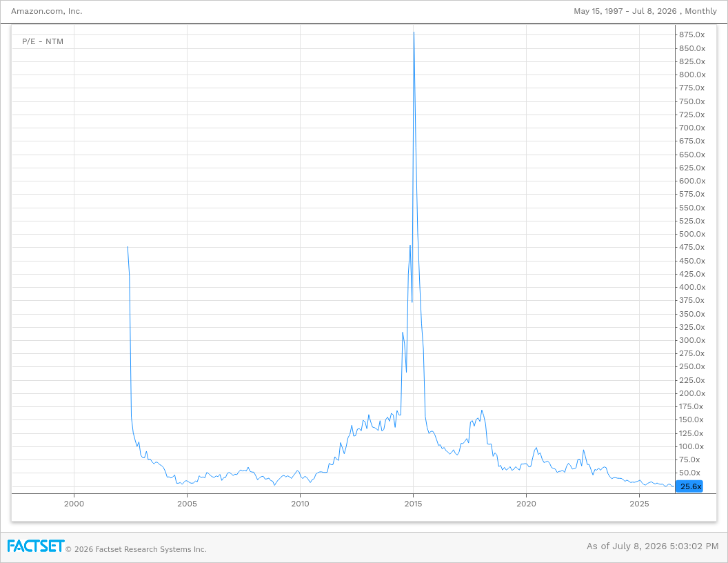The image size is (728, 563).
Task: Click the 2026 Factset Research Systems copyright text
Action: (x=136, y=549)
